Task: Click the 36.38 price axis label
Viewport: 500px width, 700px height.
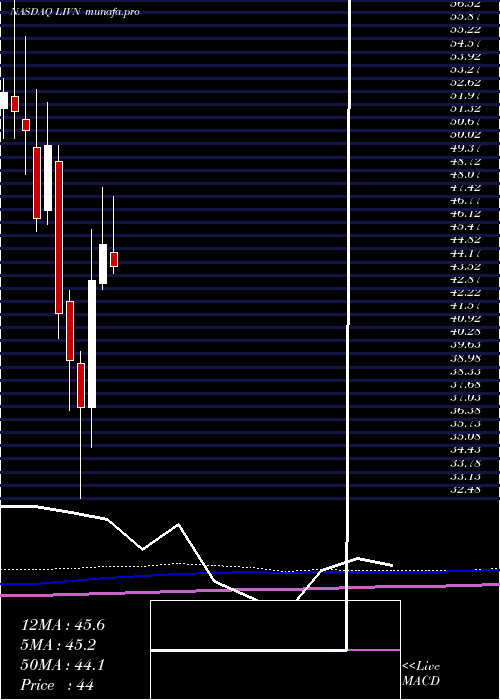Action: pyautogui.click(x=466, y=410)
